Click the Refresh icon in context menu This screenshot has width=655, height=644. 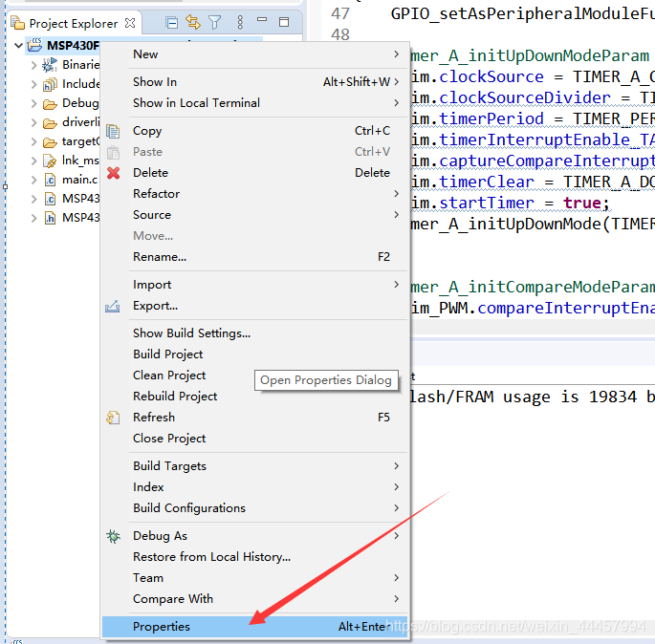[x=113, y=418]
